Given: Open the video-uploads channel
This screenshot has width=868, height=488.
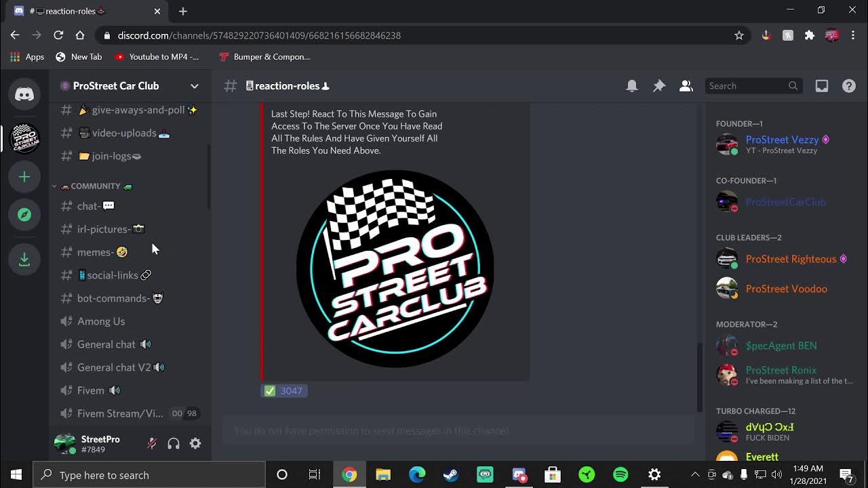Looking at the screenshot, I should point(130,133).
